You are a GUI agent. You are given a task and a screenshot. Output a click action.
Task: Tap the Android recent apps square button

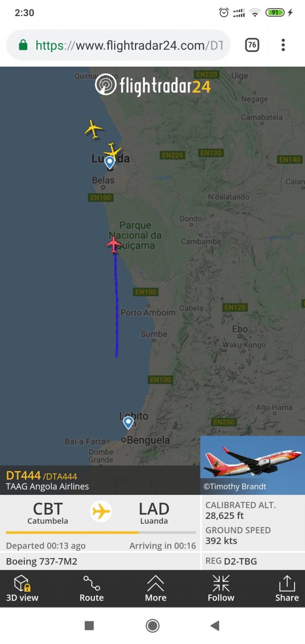pos(90,625)
